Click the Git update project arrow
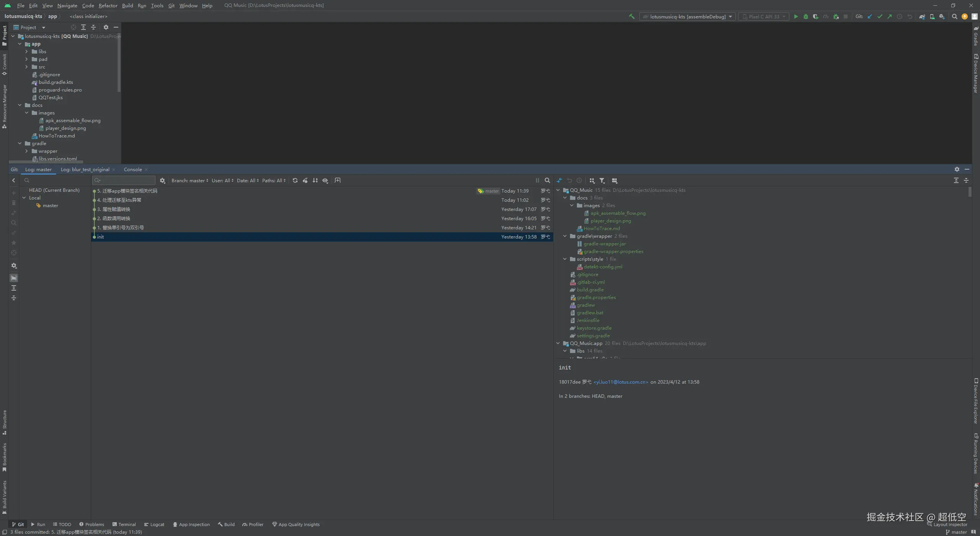This screenshot has width=980, height=536. [x=870, y=16]
